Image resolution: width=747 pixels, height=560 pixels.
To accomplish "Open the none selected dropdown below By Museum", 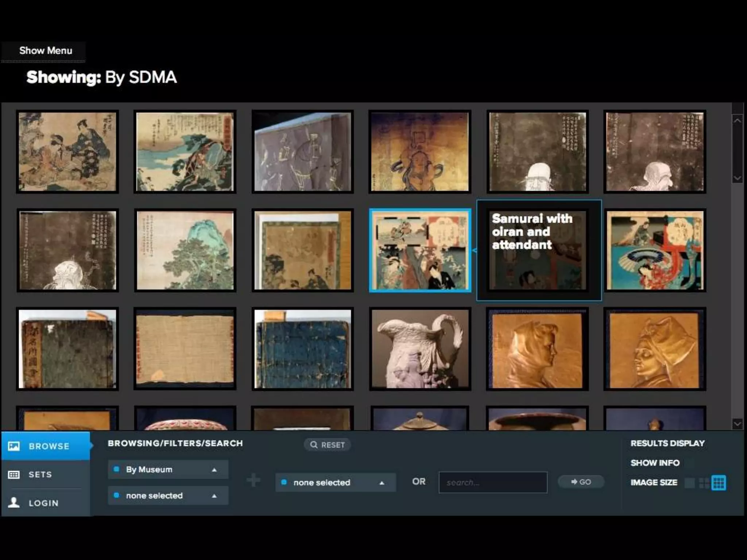I will pos(168,495).
